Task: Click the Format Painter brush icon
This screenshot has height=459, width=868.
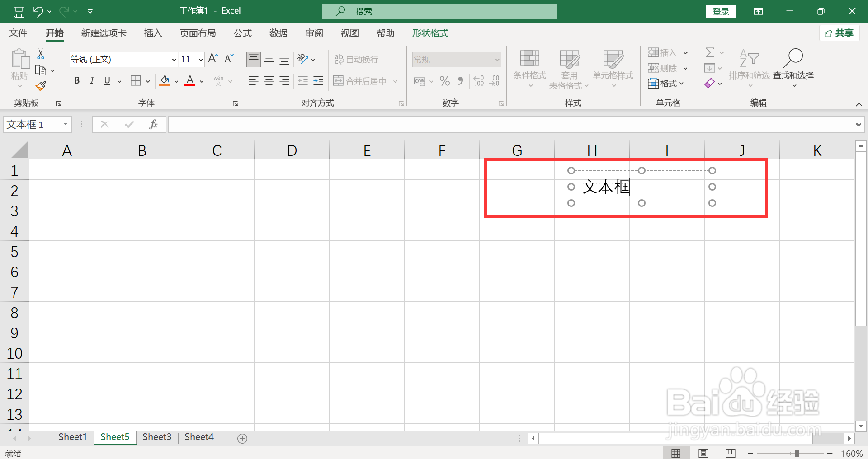Action: coord(41,86)
